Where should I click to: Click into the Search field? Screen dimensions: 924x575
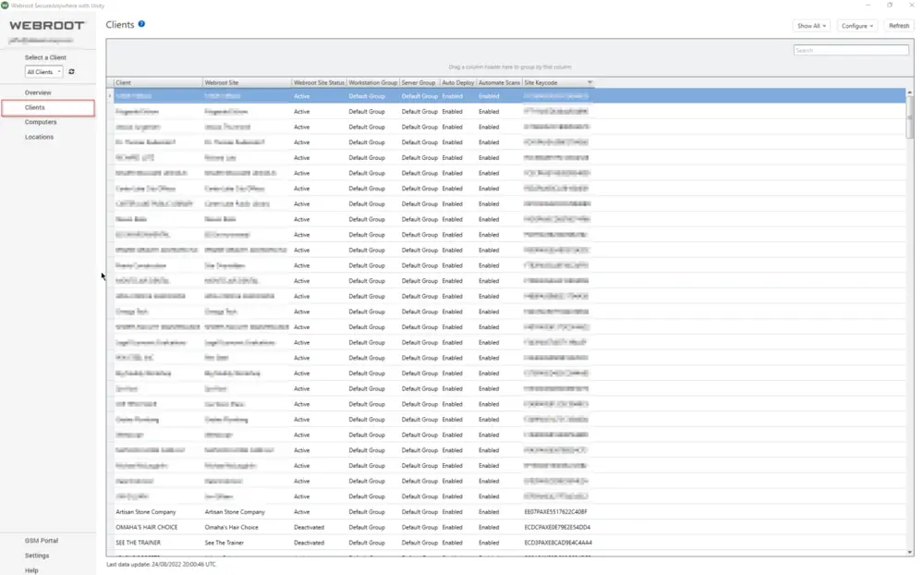(x=850, y=50)
